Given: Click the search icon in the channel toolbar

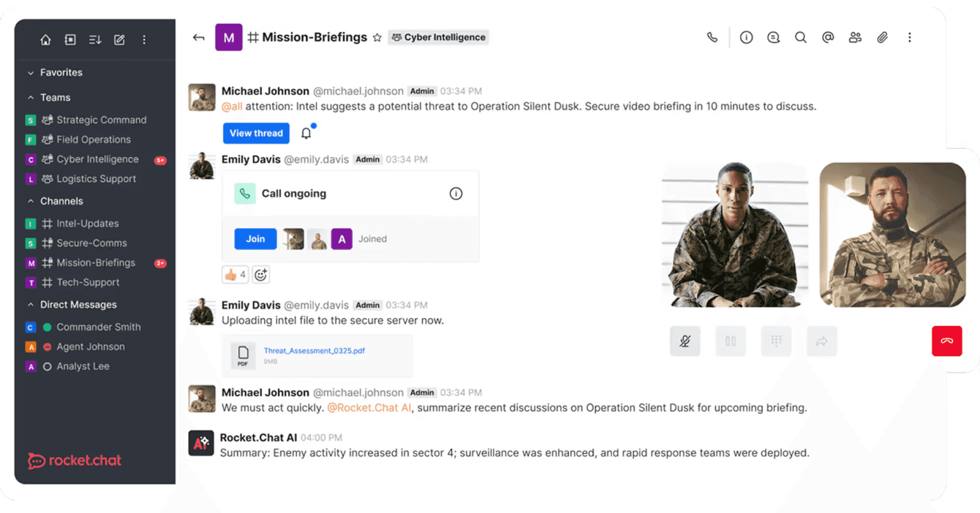Looking at the screenshot, I should (801, 37).
